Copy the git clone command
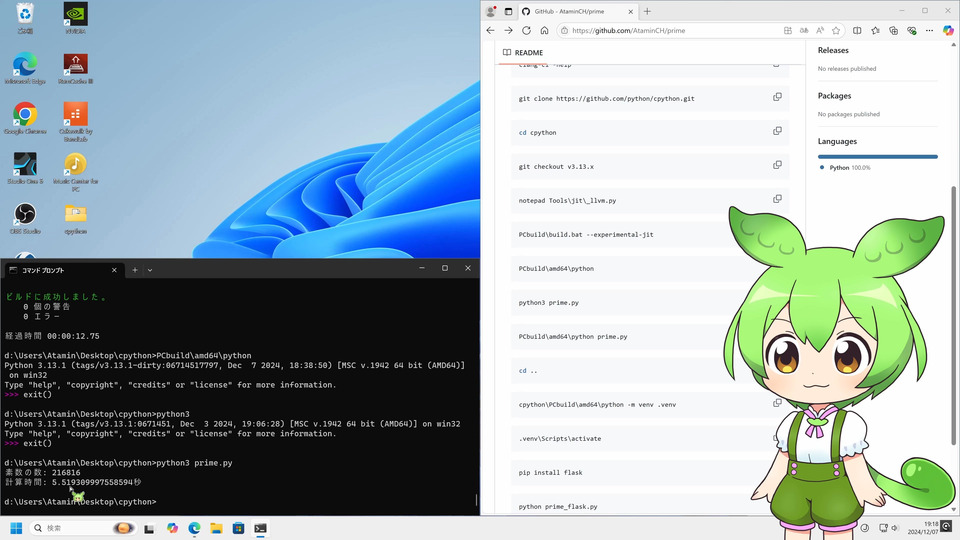This screenshot has height=540, width=960. click(x=777, y=97)
